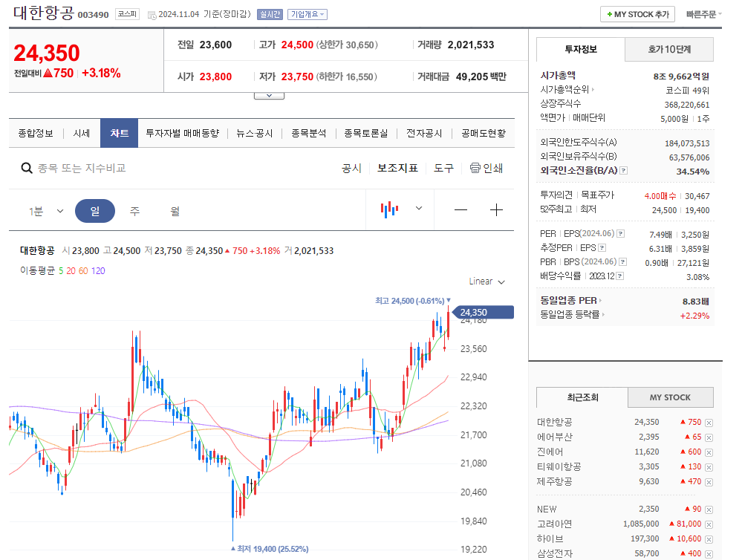
Task: Click the 최고 24,500 high marker
Action: tap(413, 301)
